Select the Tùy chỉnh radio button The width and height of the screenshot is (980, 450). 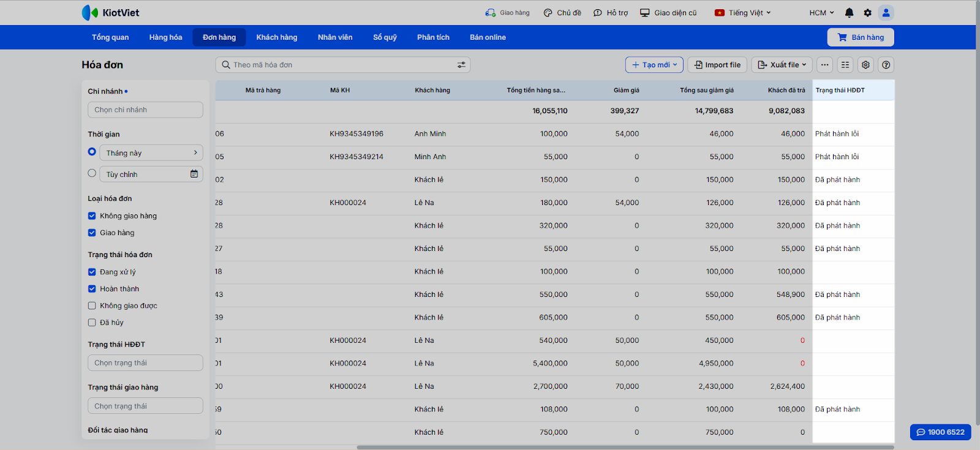click(x=92, y=173)
